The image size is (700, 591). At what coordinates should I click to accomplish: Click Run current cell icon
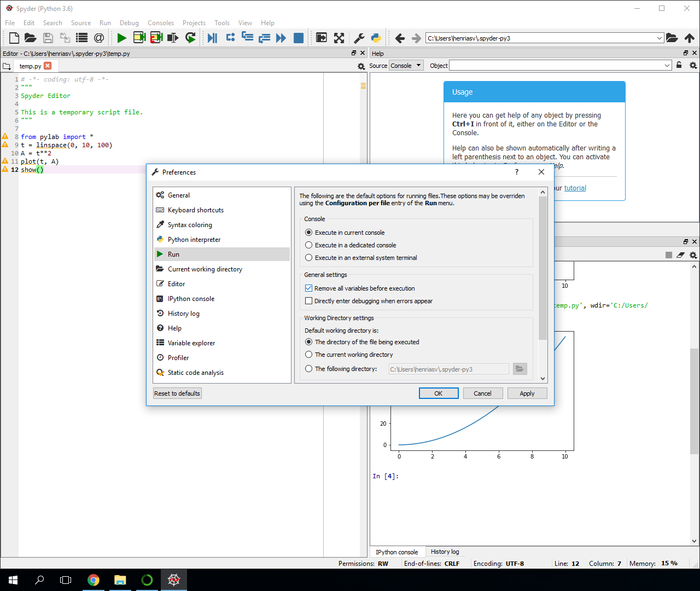139,38
